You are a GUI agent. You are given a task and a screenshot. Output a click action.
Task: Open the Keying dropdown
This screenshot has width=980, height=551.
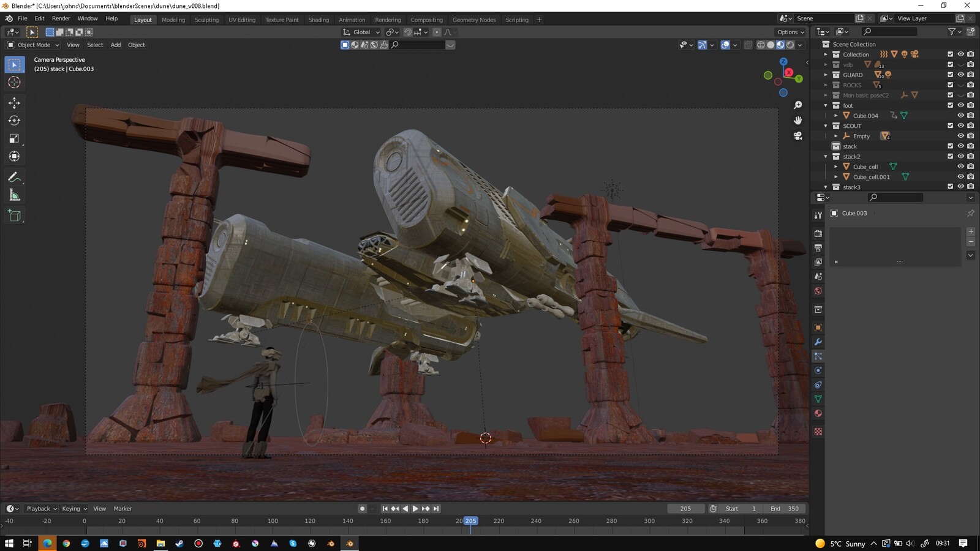[74, 509]
